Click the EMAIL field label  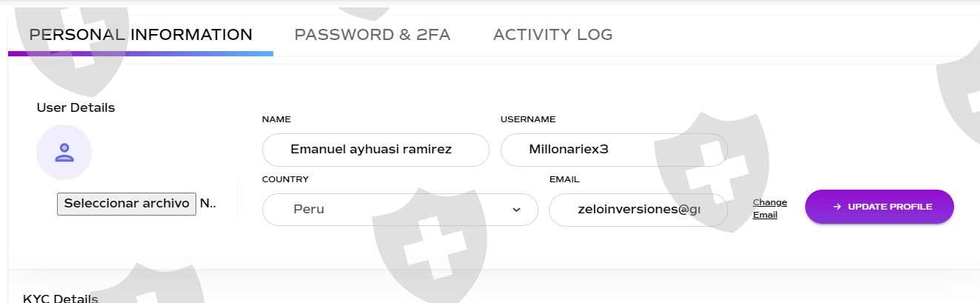(564, 179)
